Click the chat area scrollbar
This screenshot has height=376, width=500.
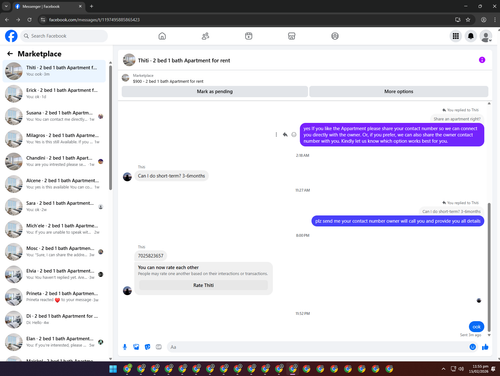coord(489,267)
